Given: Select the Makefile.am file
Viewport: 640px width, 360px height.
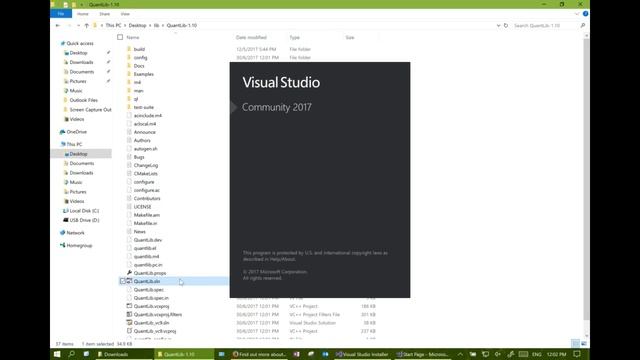Looking at the screenshot, I should coord(147,215).
